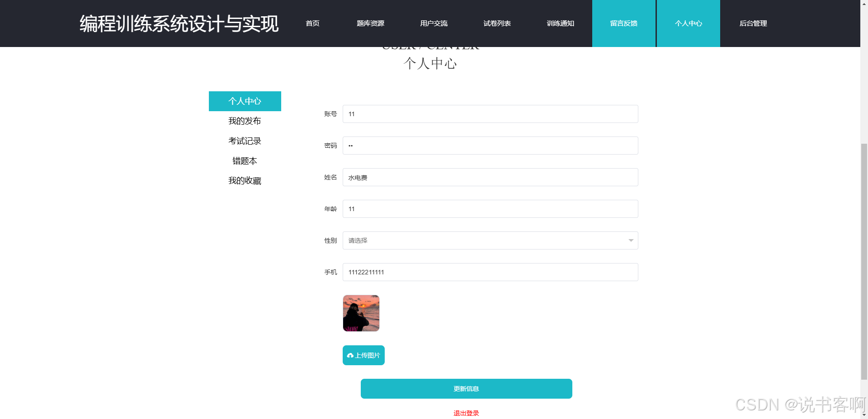Click the red 退出登录 link
The width and height of the screenshot is (868, 419).
(466, 413)
